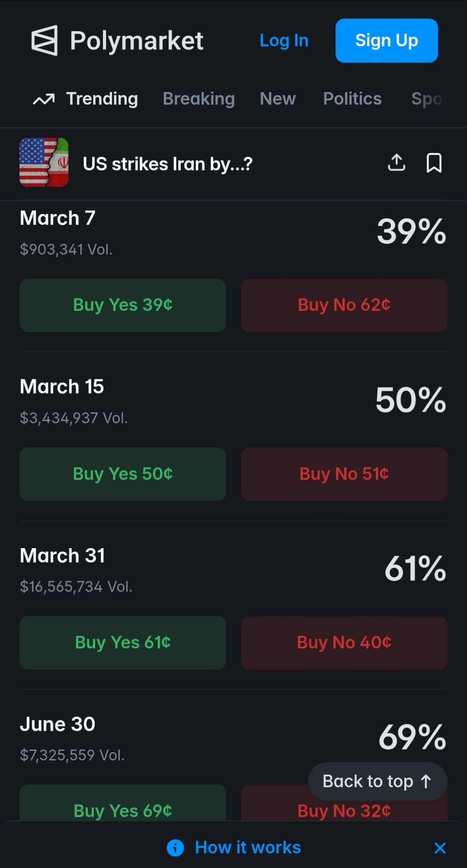This screenshot has width=467, height=868.
Task: Buy No at 51¢ for March 15
Action: (x=344, y=474)
